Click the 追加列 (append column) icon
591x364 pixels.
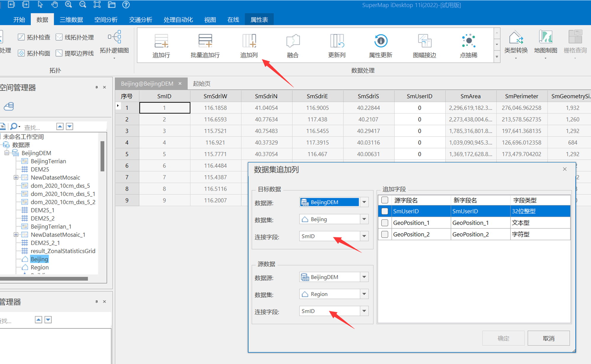pos(249,41)
